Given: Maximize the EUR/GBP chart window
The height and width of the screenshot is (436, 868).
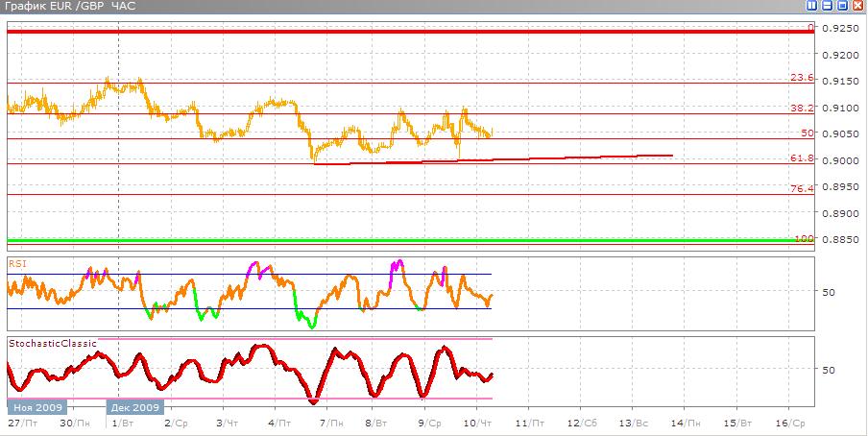Looking at the screenshot, I should 842,6.
